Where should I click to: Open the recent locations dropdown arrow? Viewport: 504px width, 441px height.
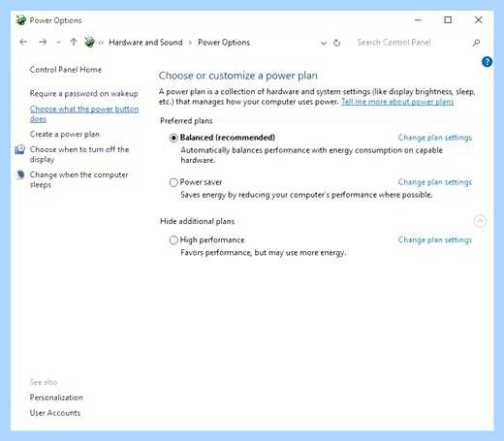58,43
